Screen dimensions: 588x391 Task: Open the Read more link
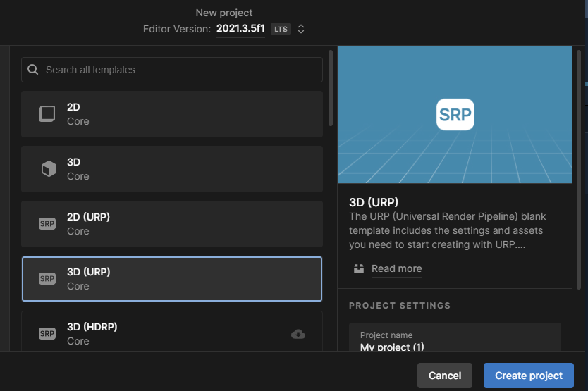(x=396, y=268)
